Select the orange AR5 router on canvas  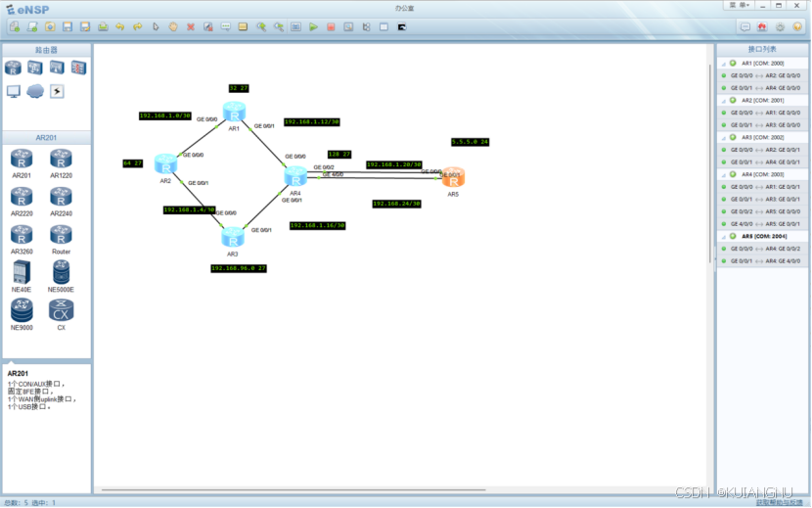[x=453, y=177]
